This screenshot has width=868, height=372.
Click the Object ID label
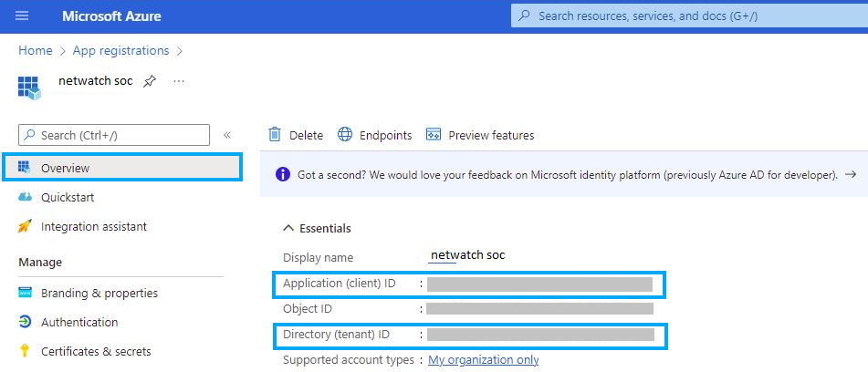(308, 309)
